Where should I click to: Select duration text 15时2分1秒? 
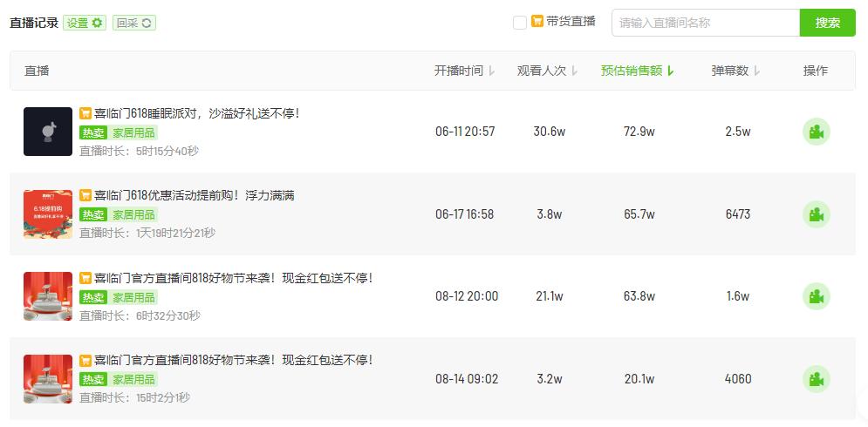point(163,397)
